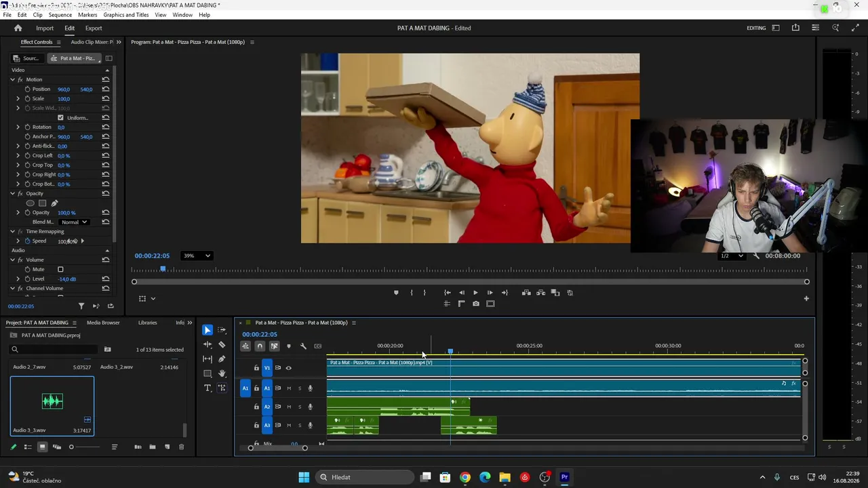Step back one frame
868x488 pixels.
point(461,293)
